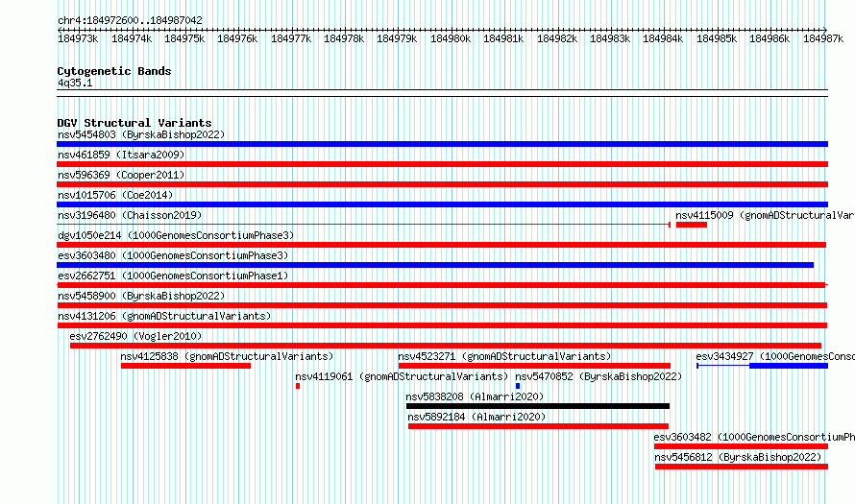The height and width of the screenshot is (504, 855).
Task: Click the tiny blue marker under nsv5470852
Action: click(x=518, y=386)
